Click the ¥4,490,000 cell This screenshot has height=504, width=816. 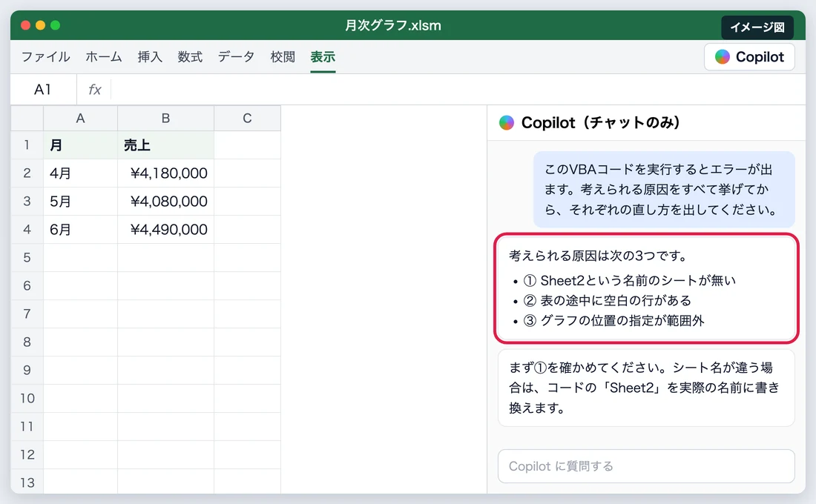[x=165, y=229]
